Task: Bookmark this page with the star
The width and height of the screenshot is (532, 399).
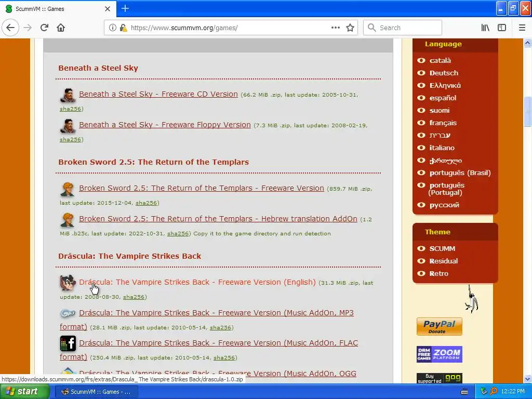Action: pyautogui.click(x=350, y=28)
